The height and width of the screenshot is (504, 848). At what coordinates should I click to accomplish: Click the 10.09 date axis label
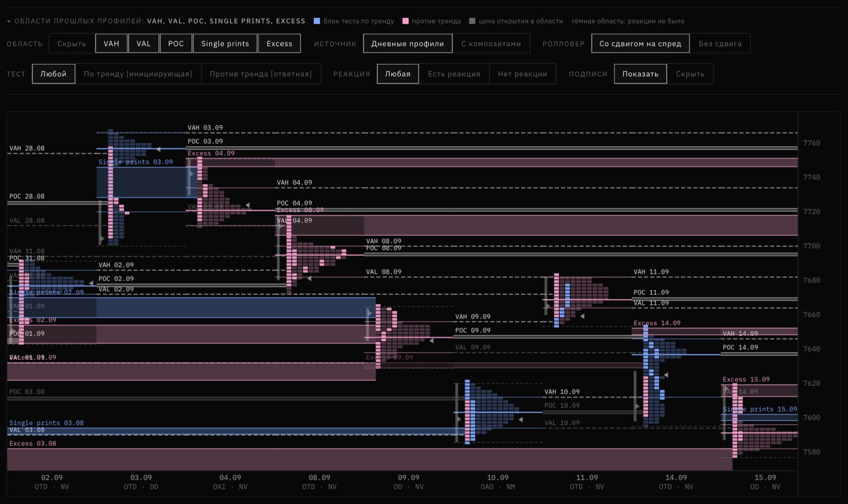pyautogui.click(x=498, y=477)
